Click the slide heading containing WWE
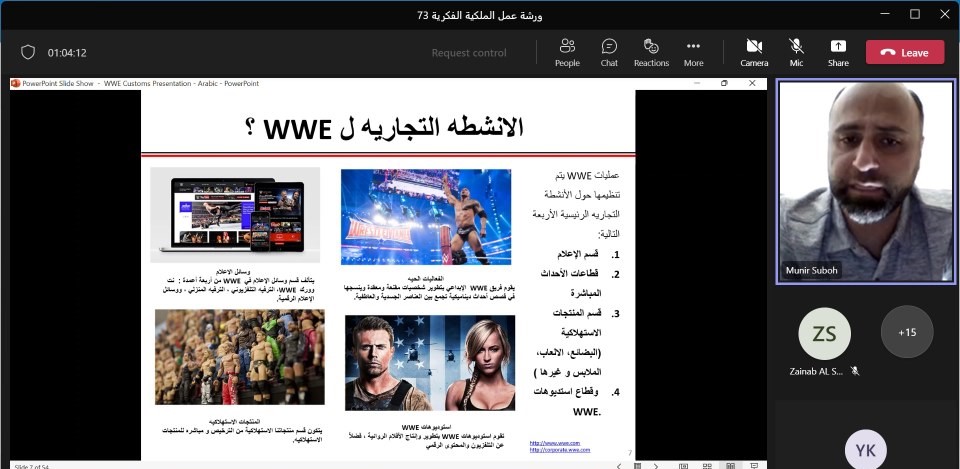Viewport: 960px width, 469px height. click(384, 127)
